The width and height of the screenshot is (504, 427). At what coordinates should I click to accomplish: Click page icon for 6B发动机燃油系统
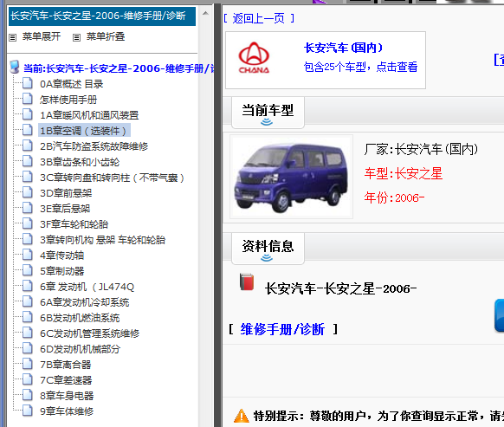click(28, 317)
